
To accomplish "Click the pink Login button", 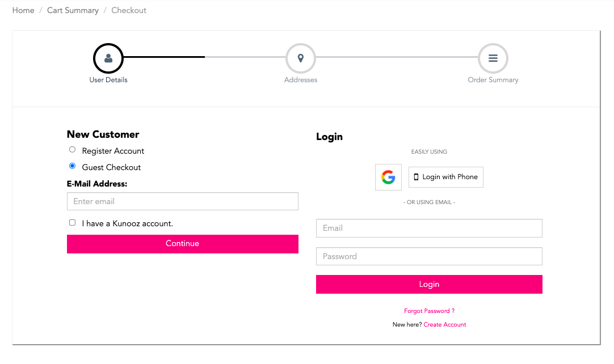I will tap(429, 285).
